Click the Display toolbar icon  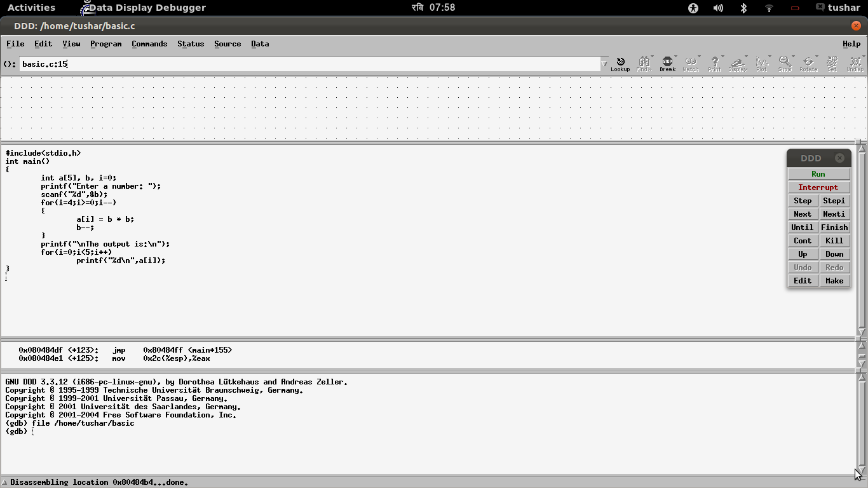point(738,63)
